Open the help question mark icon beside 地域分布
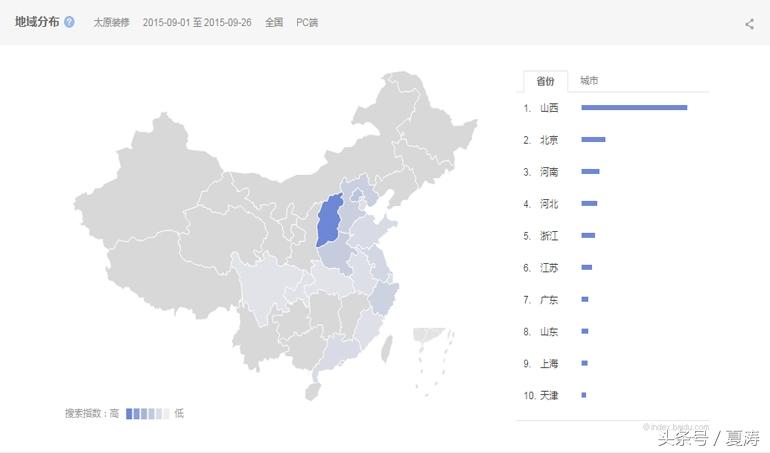Image resolution: width=770 pixels, height=453 pixels. [x=69, y=22]
